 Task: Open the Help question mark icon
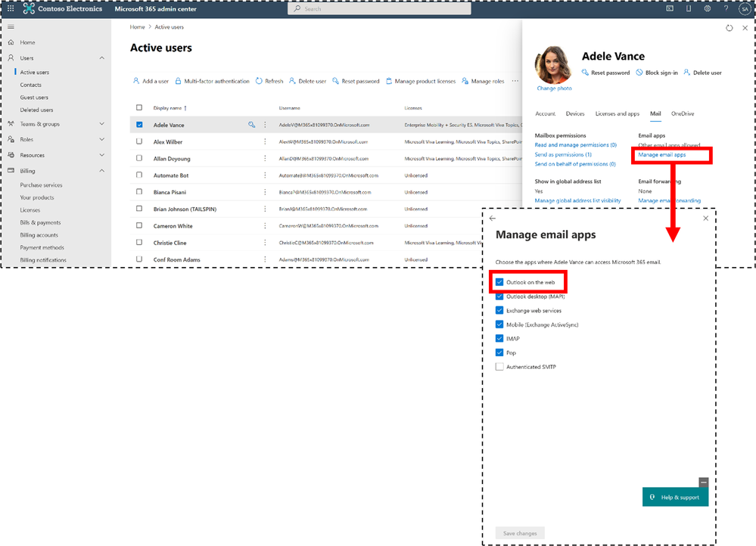[726, 8]
